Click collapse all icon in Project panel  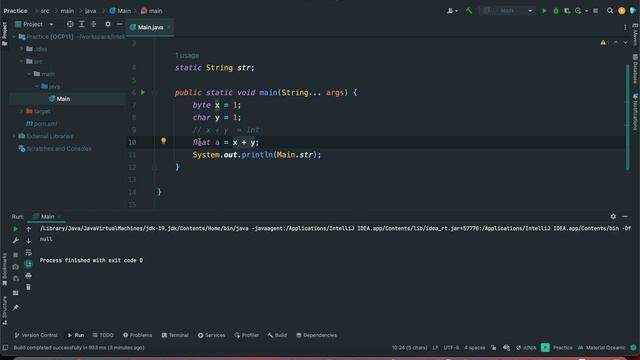(x=93, y=24)
